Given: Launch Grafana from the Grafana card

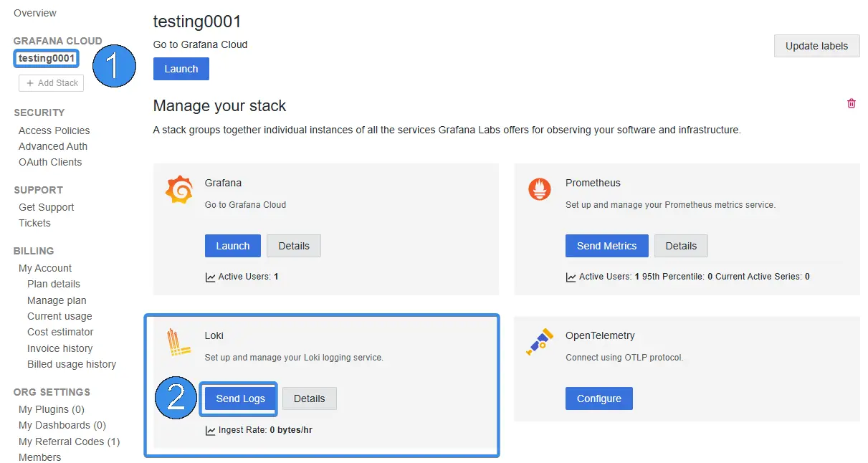Looking at the screenshot, I should coord(233,246).
